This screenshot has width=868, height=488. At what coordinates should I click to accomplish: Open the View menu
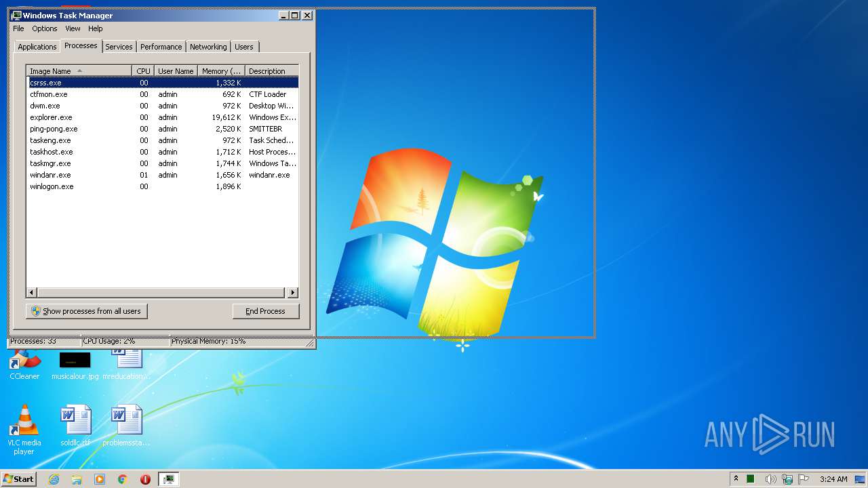(x=73, y=28)
